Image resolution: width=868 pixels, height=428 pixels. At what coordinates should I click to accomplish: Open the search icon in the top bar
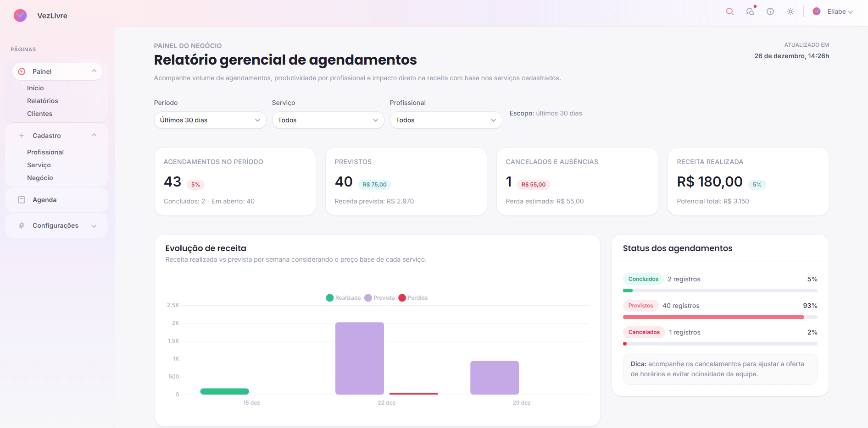[729, 11]
